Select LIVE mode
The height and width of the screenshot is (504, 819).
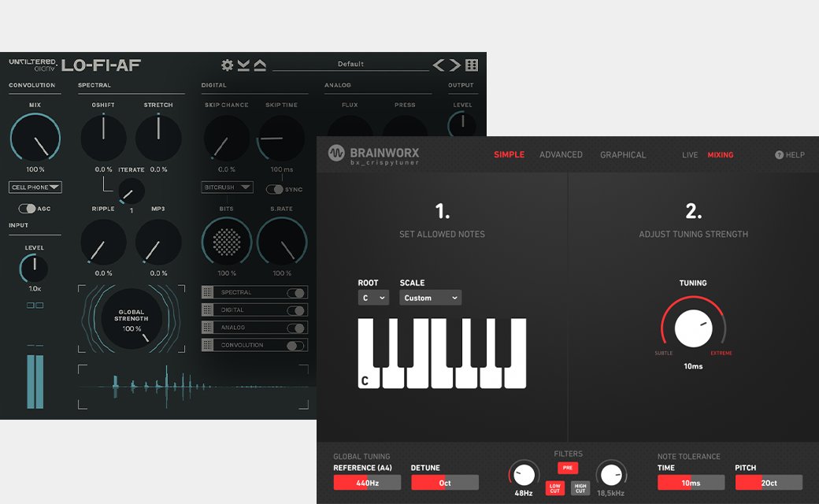(x=690, y=154)
